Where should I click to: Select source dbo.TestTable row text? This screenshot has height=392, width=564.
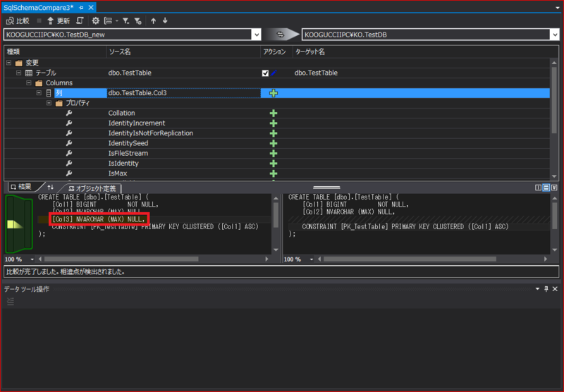pos(130,73)
